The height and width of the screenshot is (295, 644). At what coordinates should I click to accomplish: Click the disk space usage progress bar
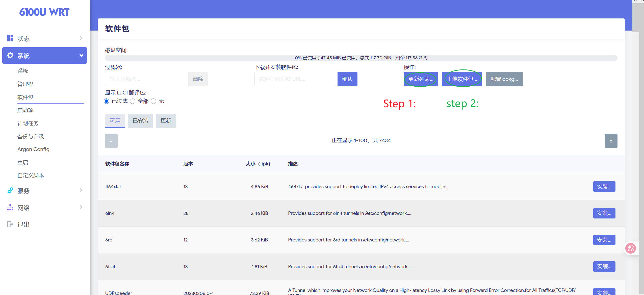tap(361, 58)
